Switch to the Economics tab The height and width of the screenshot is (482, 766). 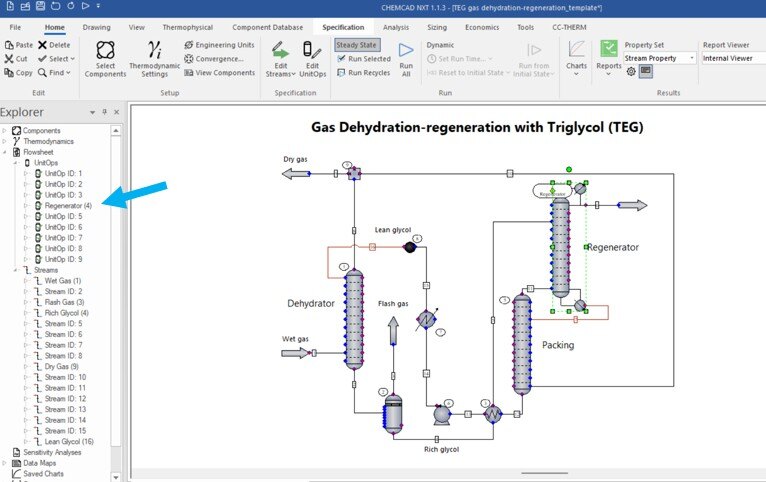point(482,27)
